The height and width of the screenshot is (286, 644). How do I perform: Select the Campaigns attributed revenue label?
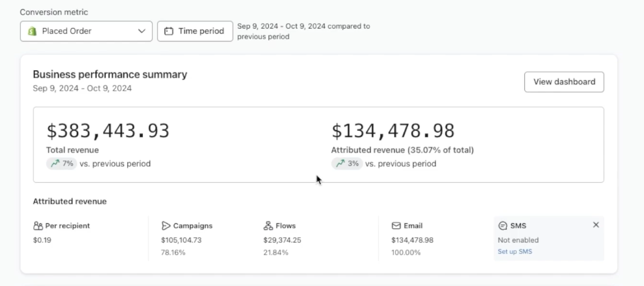(x=193, y=226)
